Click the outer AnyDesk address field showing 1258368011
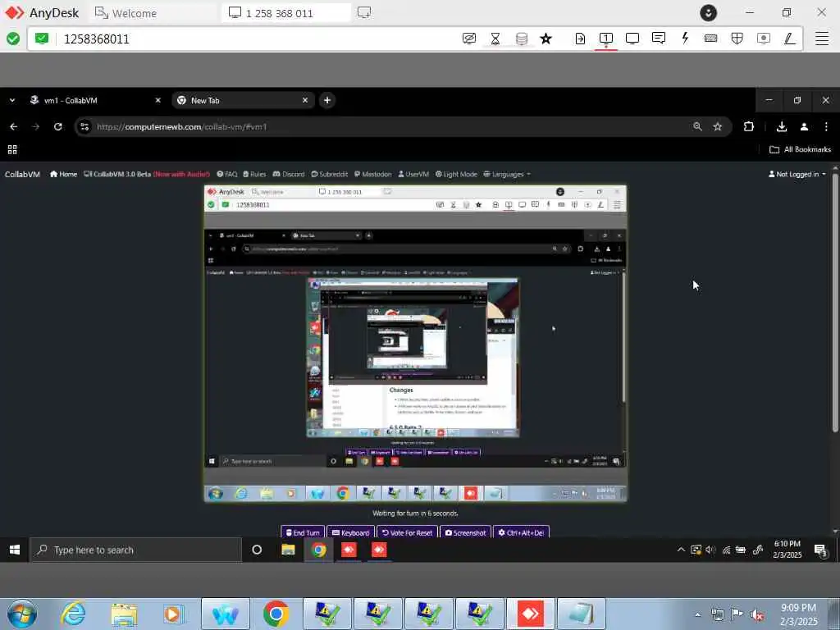This screenshot has width=840, height=630. pos(257,39)
